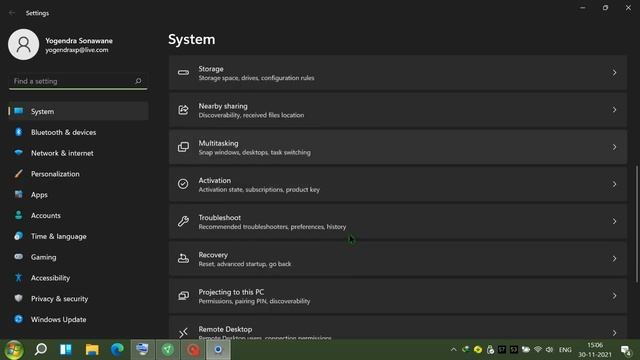The width and height of the screenshot is (640, 360).
Task: Click the user profile avatar
Action: pyautogui.click(x=24, y=44)
